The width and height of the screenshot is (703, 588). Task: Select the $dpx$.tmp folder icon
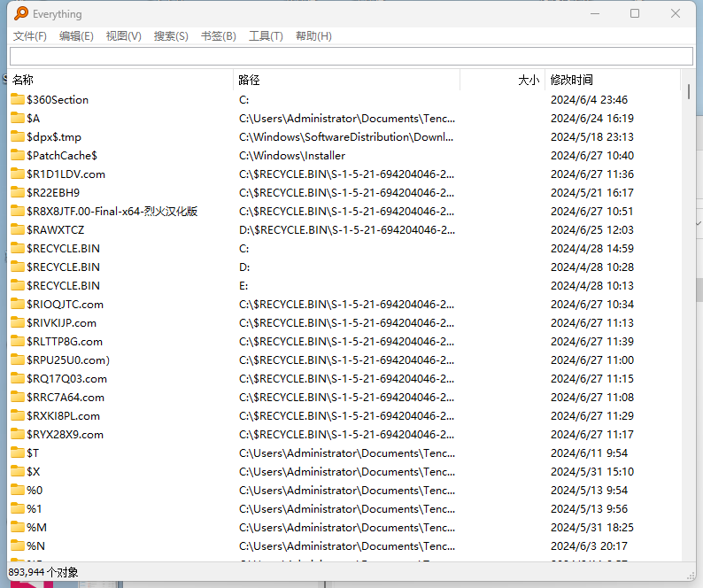pos(17,136)
